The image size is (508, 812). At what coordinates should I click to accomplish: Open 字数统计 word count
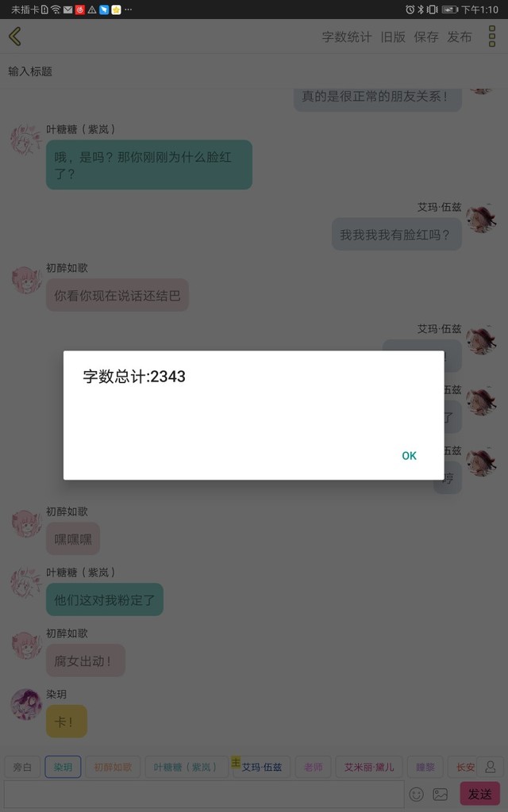coord(347,36)
